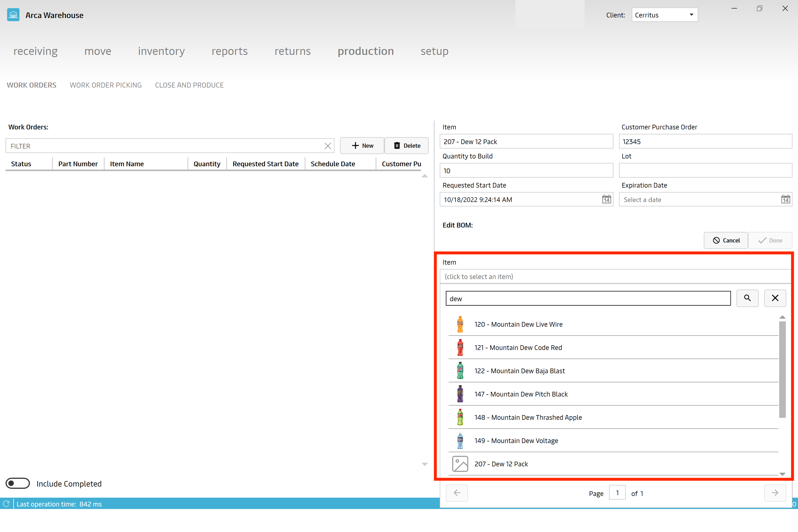This screenshot has height=532, width=798.
Task: Click the New work order button
Action: coord(362,145)
